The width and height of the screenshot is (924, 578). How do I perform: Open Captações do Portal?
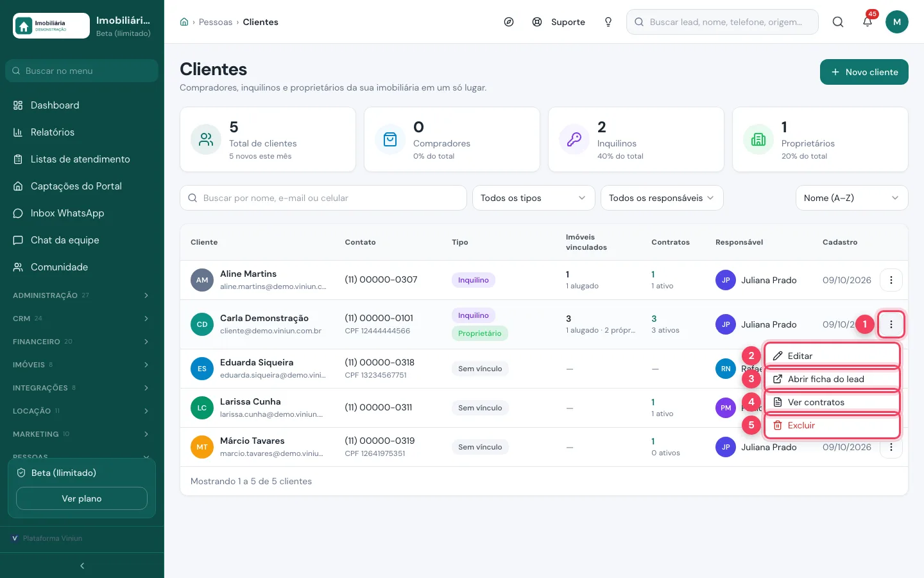[82, 186]
